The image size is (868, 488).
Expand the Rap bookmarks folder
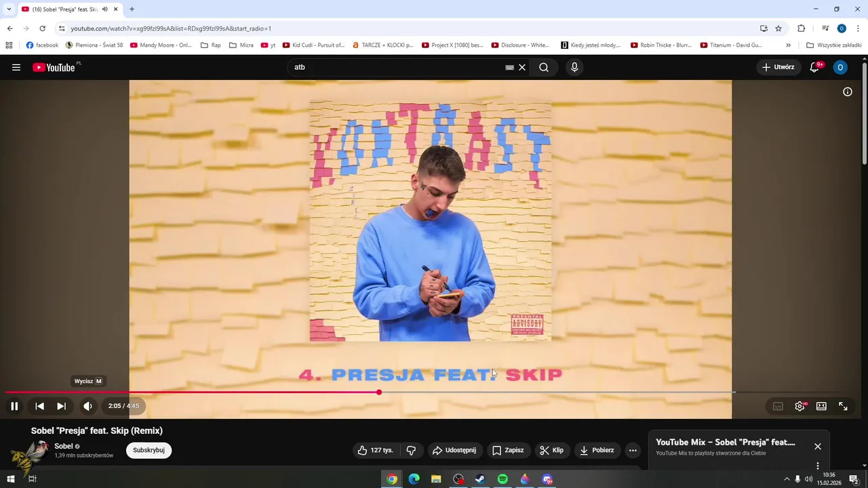211,45
